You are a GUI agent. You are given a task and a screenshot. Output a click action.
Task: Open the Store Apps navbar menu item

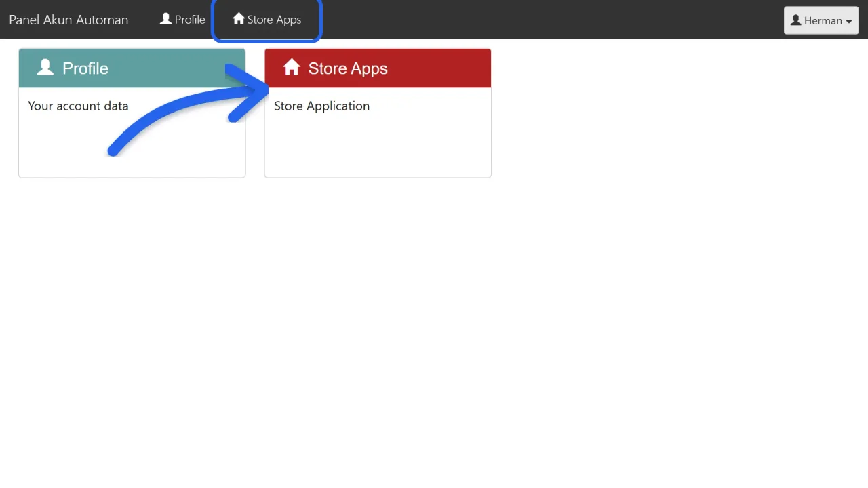pos(267,20)
